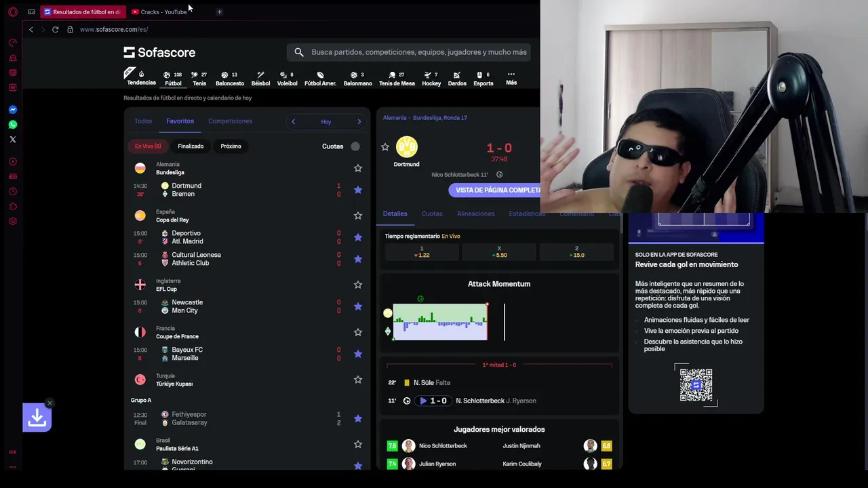Select Esports sport category
Image resolution: width=868 pixels, height=488 pixels.
point(483,78)
